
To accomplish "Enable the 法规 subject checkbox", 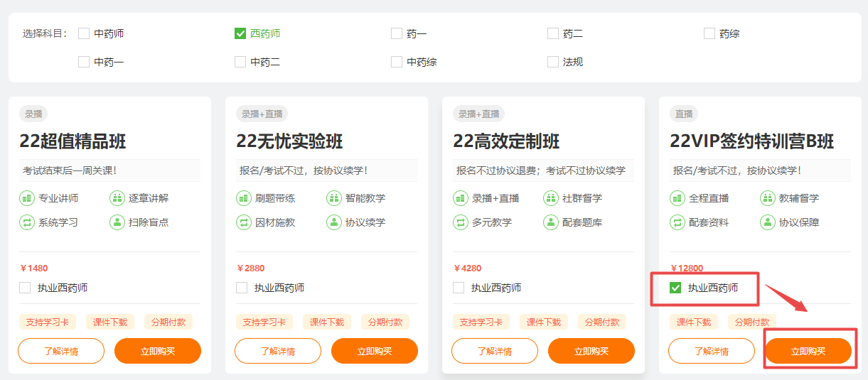I will click(x=553, y=62).
